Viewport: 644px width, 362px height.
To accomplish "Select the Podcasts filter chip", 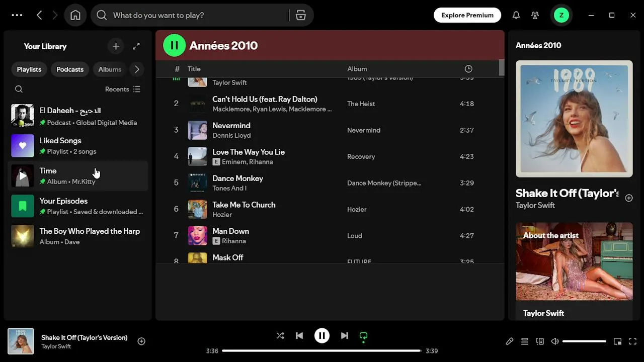I will 70,69.
